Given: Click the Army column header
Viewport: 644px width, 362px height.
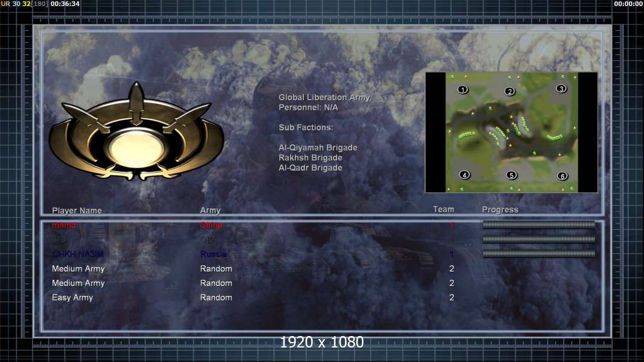Looking at the screenshot, I should (210, 211).
